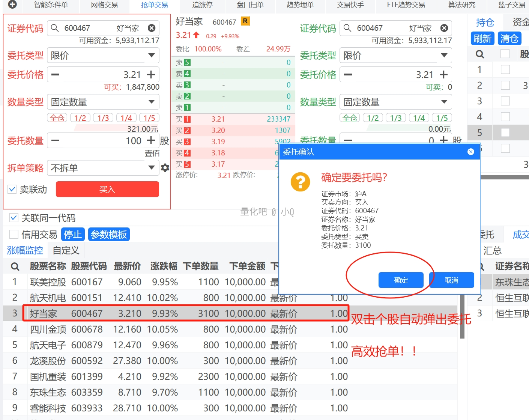Open the split strategy settings gear
Viewport: 529px width, 420px height.
165,168
